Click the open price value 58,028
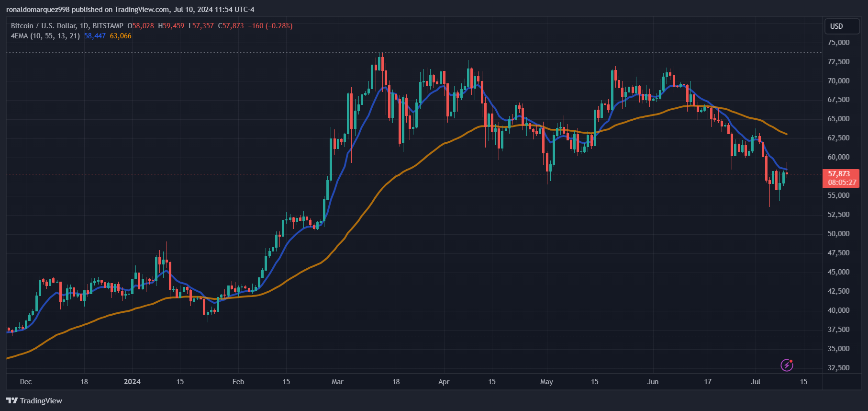868x411 pixels. pyautogui.click(x=143, y=26)
